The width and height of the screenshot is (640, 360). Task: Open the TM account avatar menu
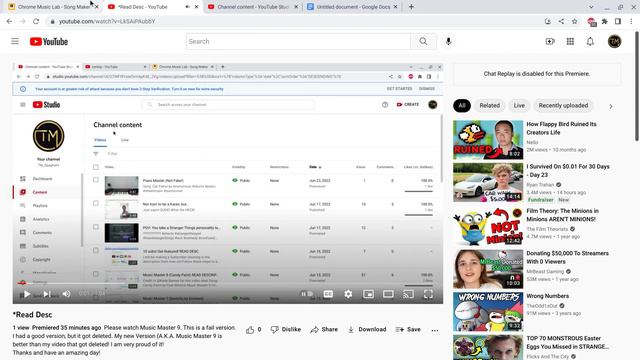click(x=614, y=41)
